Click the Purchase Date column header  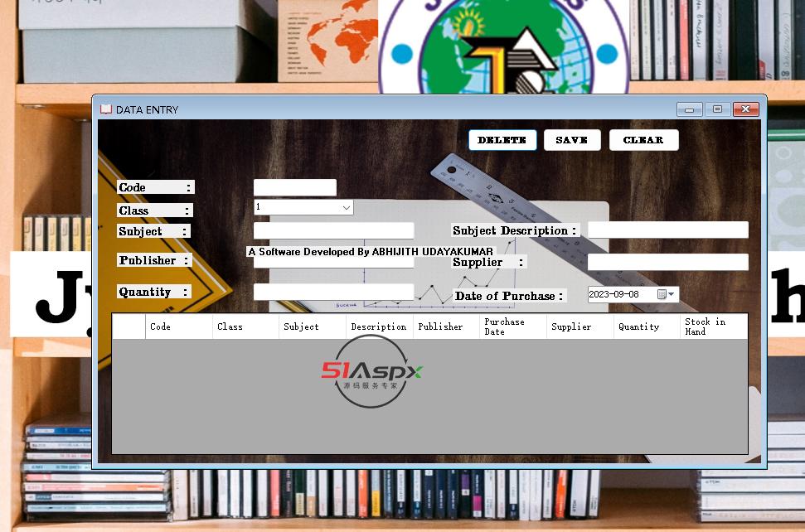[513, 326]
